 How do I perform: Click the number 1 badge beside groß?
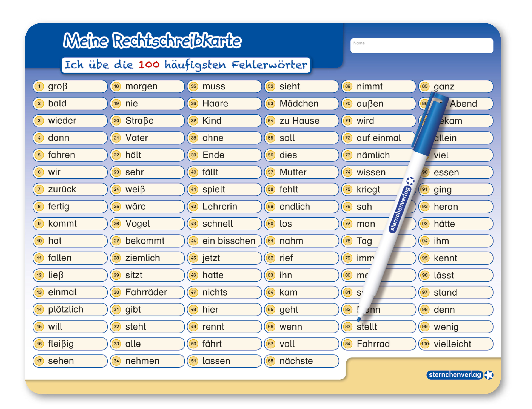coord(39,86)
